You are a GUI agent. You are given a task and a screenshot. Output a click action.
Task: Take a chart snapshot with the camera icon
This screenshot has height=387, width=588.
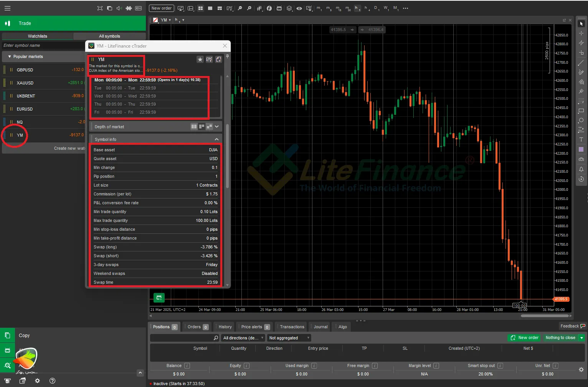click(581, 159)
